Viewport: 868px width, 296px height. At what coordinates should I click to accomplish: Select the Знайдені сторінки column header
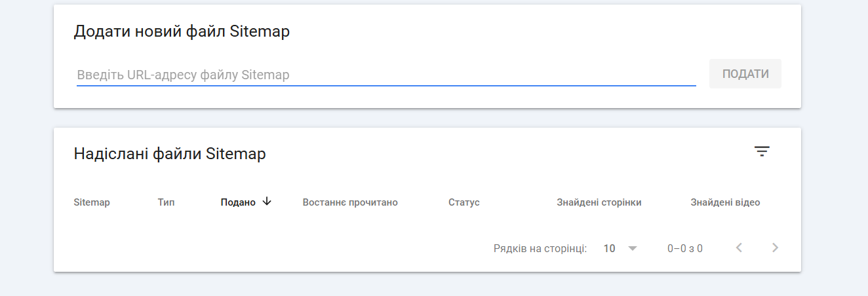tap(599, 202)
